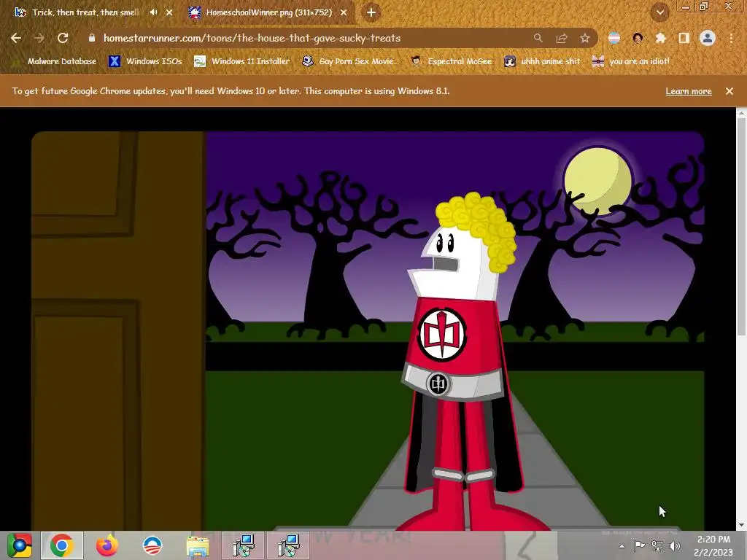Open File Explorer from the taskbar
The width and height of the screenshot is (747, 560).
pos(198,545)
